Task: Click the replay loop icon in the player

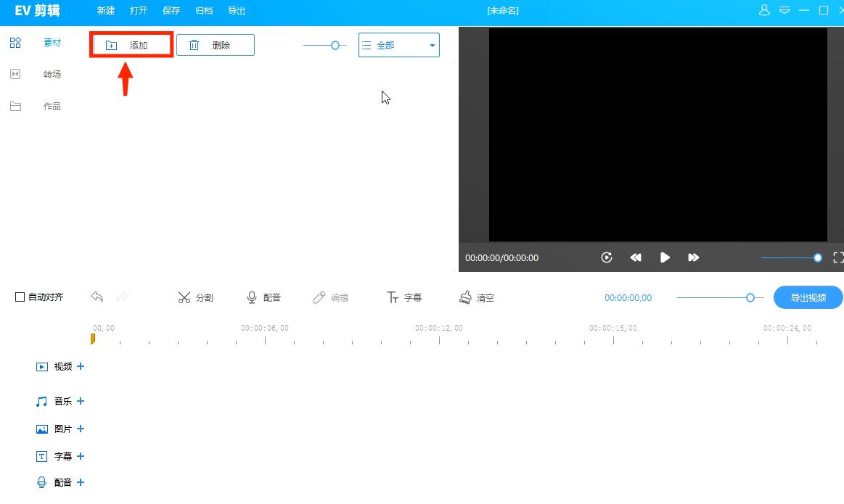Action: point(607,257)
